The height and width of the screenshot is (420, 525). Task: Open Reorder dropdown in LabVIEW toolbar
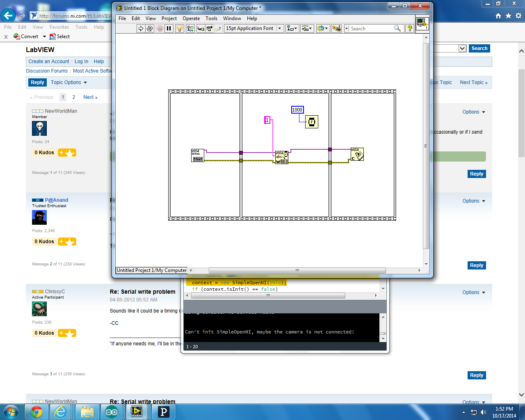[x=323, y=28]
